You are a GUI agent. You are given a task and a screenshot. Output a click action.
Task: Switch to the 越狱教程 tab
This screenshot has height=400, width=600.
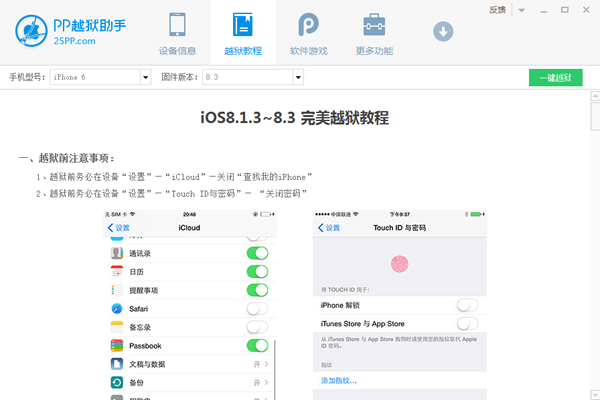point(243,34)
